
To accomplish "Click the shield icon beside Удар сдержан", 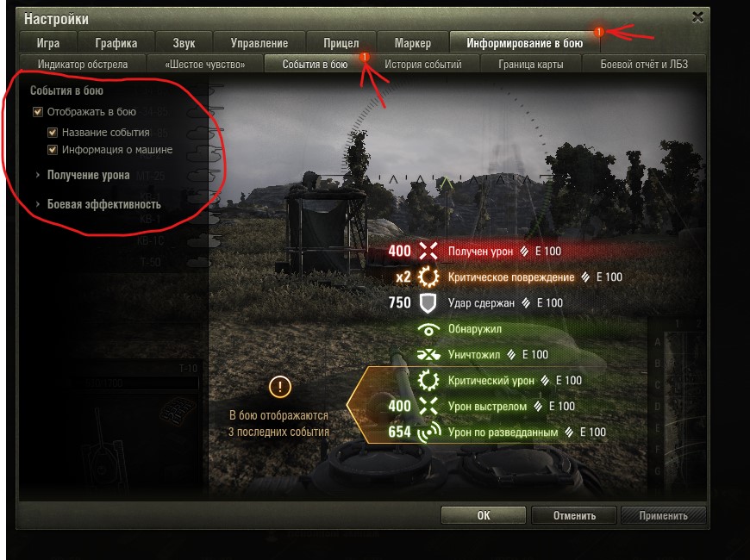I will click(428, 303).
